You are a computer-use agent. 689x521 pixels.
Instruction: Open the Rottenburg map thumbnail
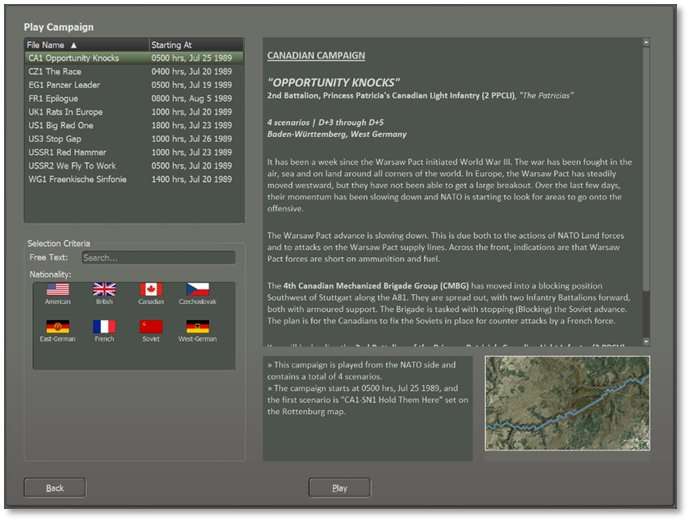click(x=567, y=403)
